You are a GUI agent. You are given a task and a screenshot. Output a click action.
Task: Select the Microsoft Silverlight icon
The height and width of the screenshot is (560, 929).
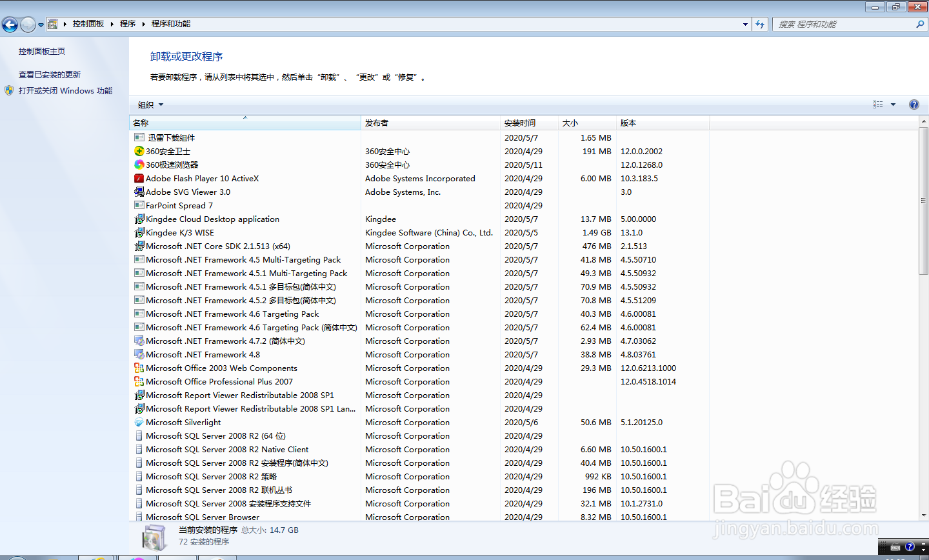tap(139, 422)
